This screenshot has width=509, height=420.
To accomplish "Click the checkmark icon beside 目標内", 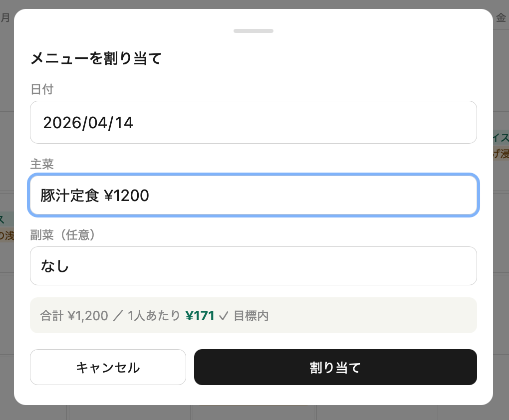I will [223, 316].
